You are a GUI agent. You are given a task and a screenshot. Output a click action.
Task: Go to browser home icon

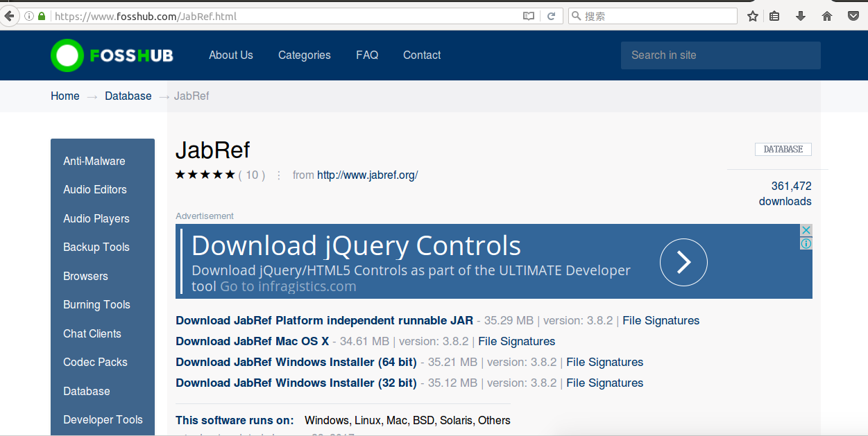click(827, 16)
